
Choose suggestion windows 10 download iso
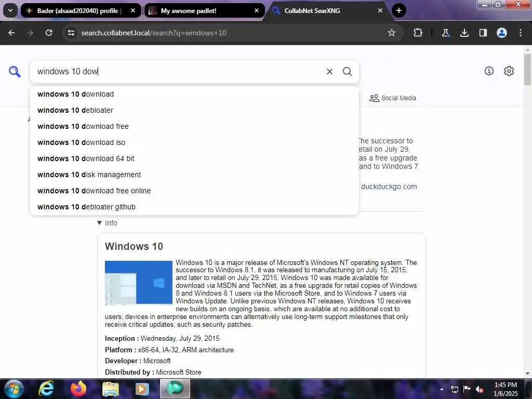(194, 142)
